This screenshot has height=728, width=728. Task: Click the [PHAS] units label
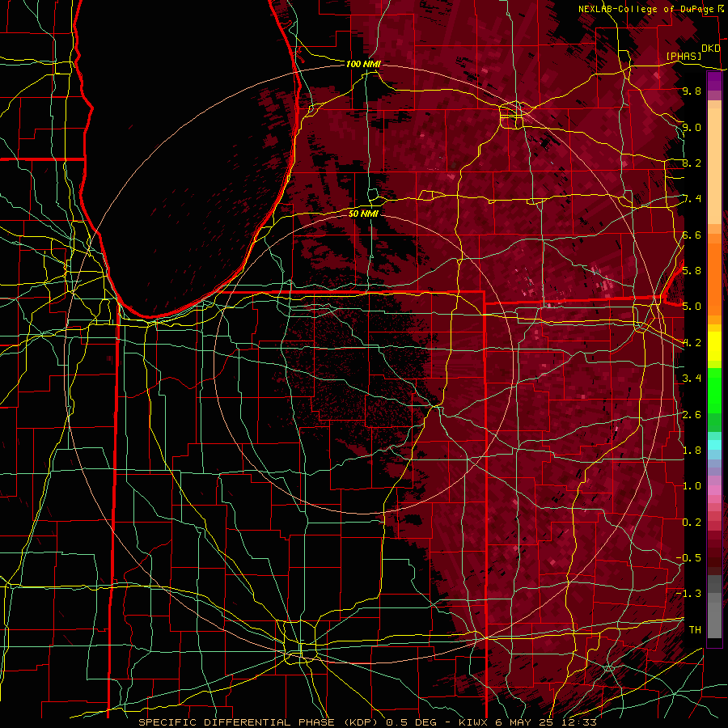click(x=684, y=56)
